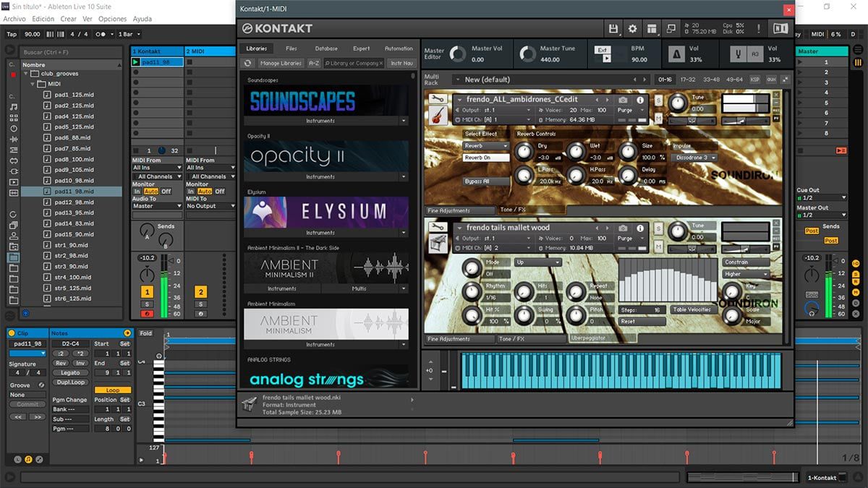
Task: Adjust the Kontakt Master Vol knob
Action: coord(458,54)
